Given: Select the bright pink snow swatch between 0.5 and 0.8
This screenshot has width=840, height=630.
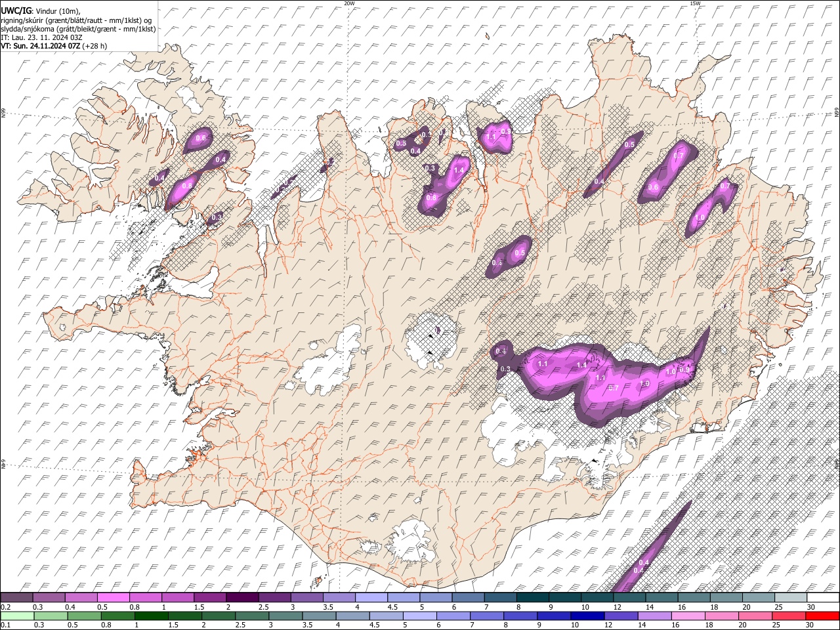Looking at the screenshot, I should 114,597.
